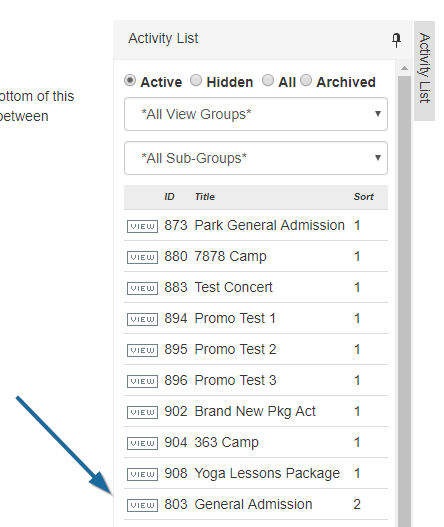Click VIEW icon for Promo Test 1
This screenshot has width=444, height=527.
point(142,319)
